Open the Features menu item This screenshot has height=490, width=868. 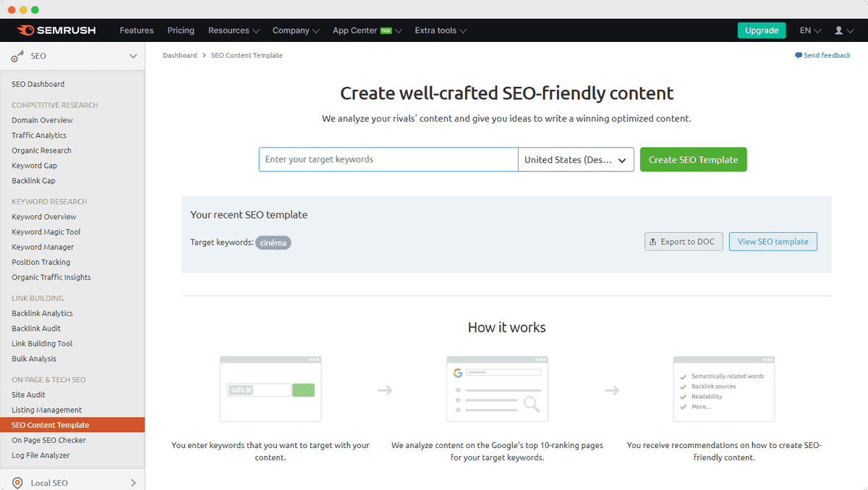point(137,30)
